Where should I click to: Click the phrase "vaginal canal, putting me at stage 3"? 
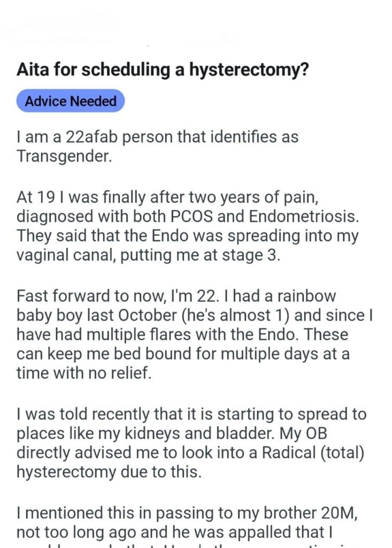tap(148, 255)
